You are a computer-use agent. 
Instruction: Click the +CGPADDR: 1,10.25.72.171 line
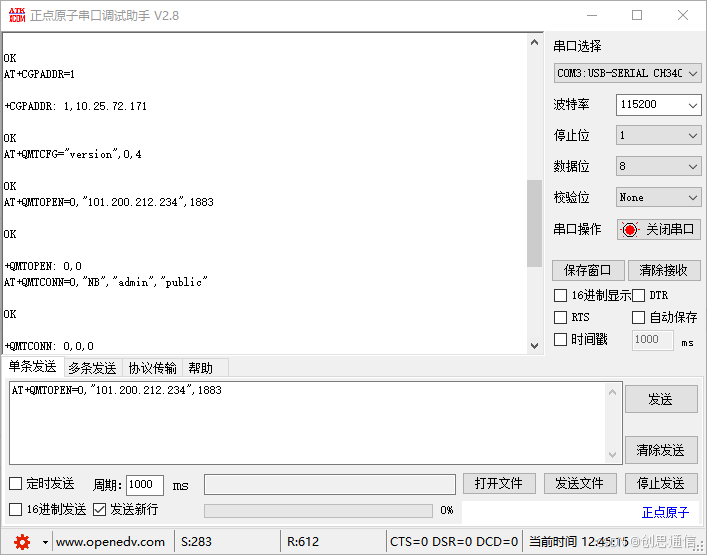click(75, 106)
